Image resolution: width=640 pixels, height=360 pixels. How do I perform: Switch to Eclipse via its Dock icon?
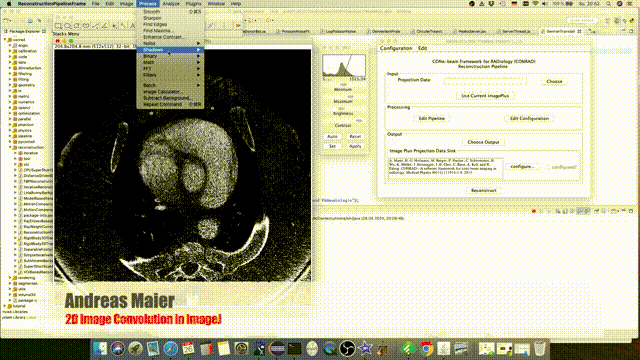277,349
